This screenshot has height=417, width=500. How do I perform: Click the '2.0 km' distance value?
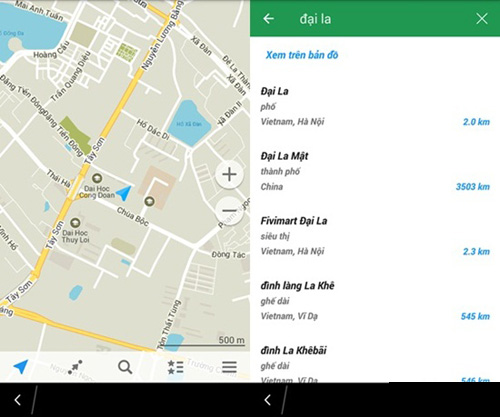[476, 122]
